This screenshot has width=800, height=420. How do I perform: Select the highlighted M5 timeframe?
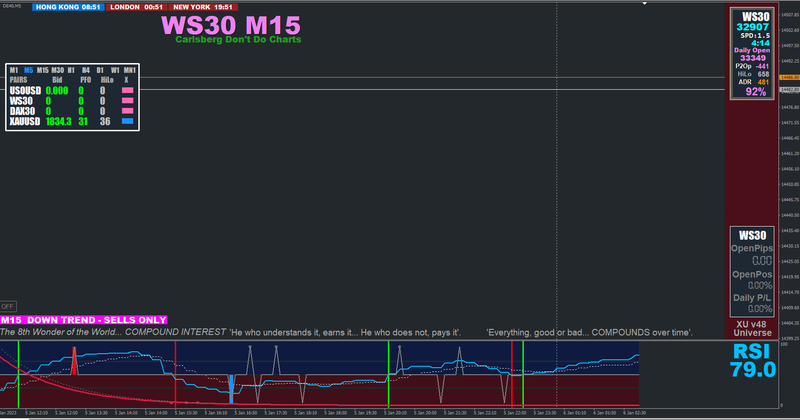tap(29, 70)
